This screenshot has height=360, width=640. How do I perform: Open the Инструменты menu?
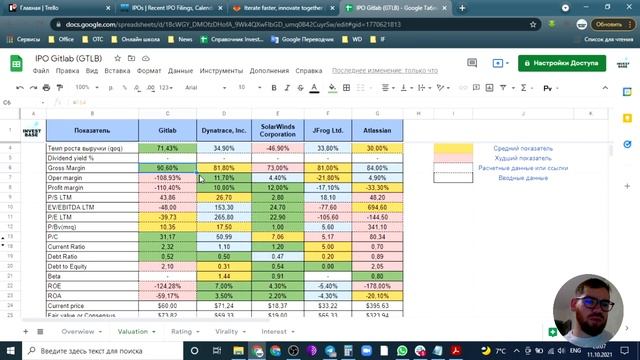(x=221, y=71)
